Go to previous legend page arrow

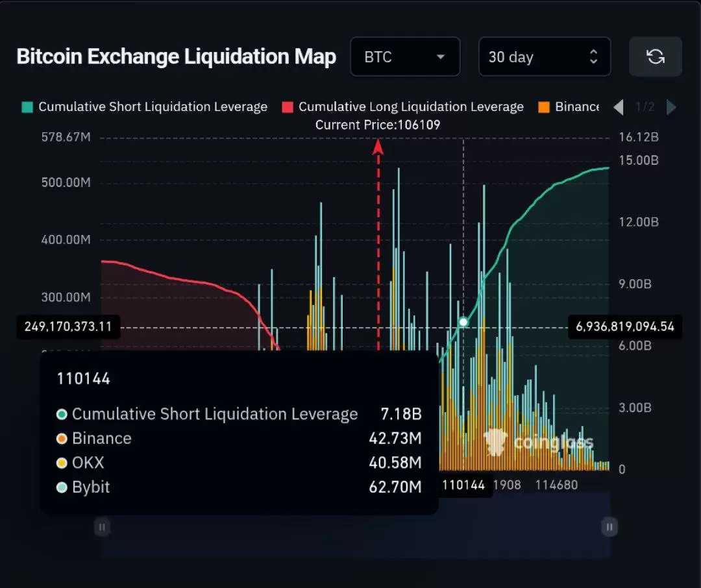[x=619, y=107]
